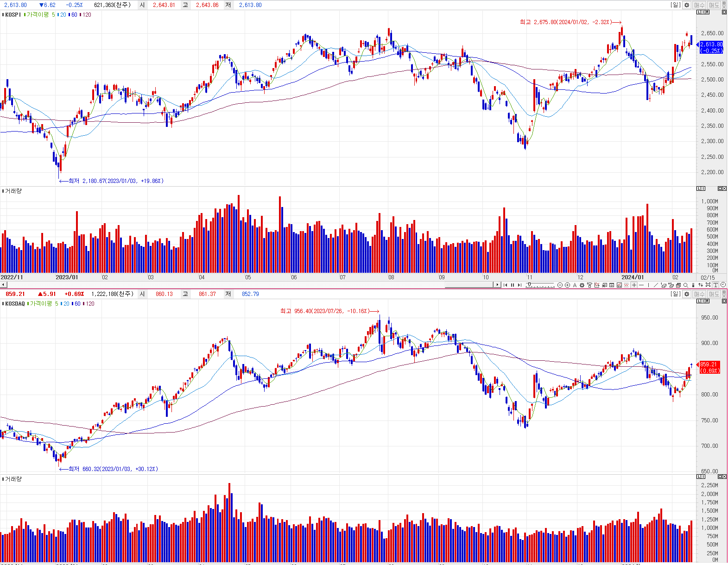Click the KOSPI current price tag 2,613.80
728x565 pixels.
pyautogui.click(x=711, y=44)
